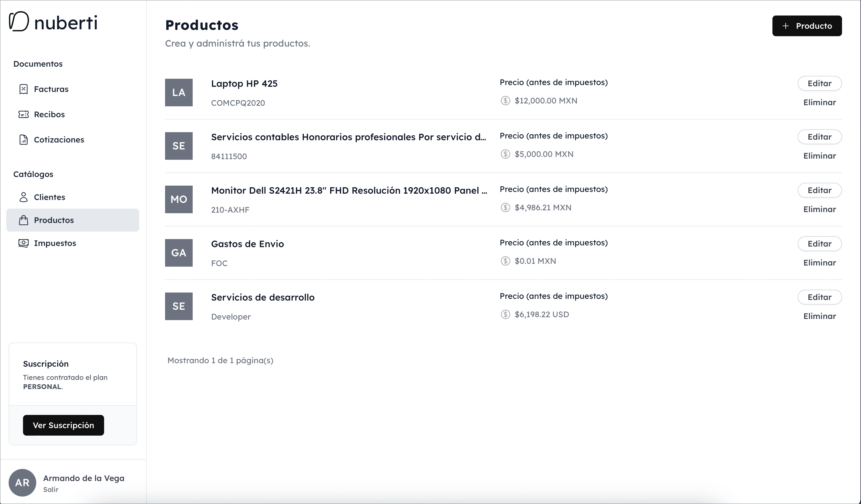Click the Recibos ticket icon
The height and width of the screenshot is (504, 861).
point(23,114)
